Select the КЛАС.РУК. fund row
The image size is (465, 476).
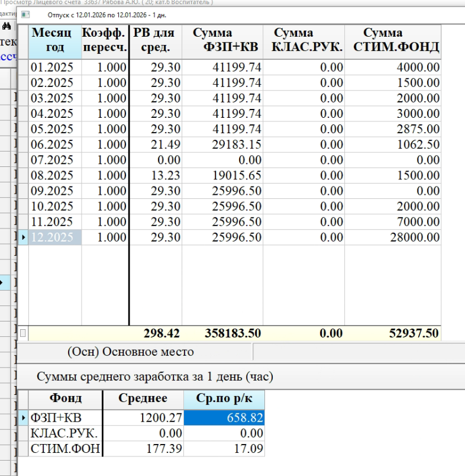64,434
